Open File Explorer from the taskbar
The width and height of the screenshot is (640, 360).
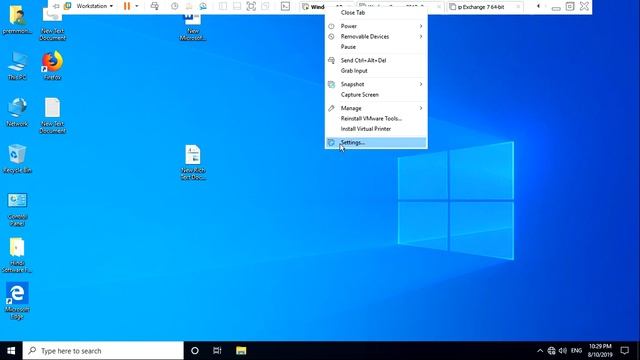tap(241, 351)
